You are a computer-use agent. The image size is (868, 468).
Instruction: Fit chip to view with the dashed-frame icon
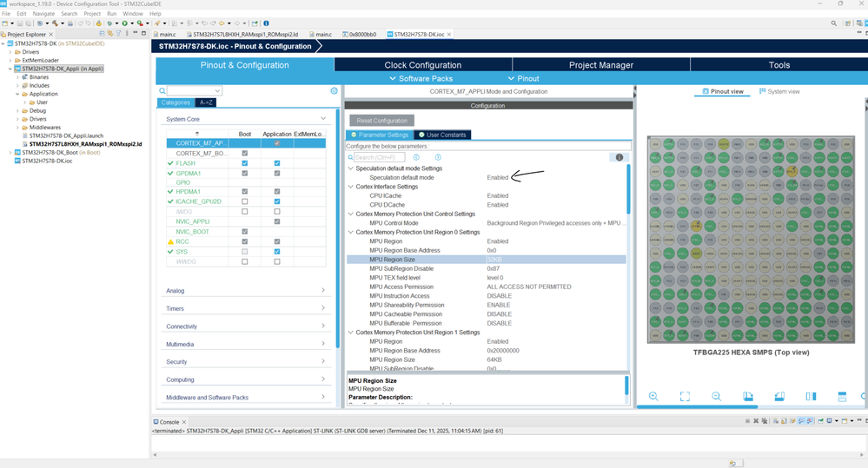tap(685, 396)
